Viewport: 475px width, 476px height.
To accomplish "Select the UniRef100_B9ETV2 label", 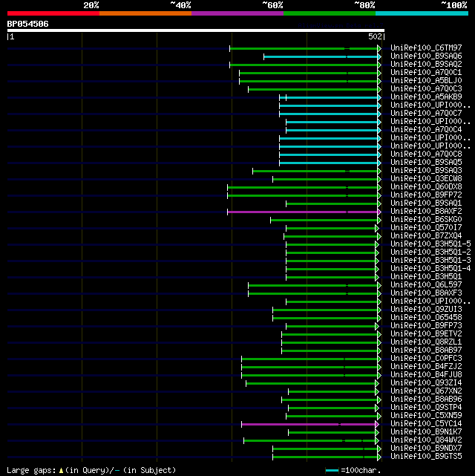I will [426, 334].
